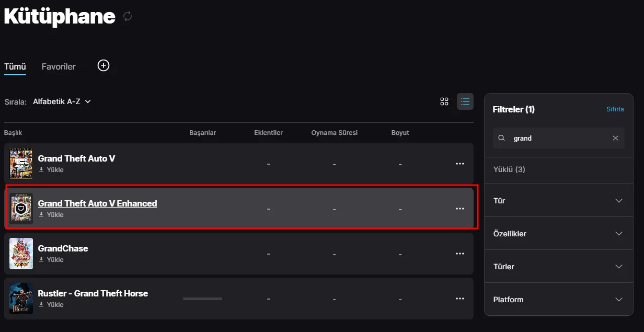Open the Tümü tab
This screenshot has width=644, height=332.
point(15,66)
